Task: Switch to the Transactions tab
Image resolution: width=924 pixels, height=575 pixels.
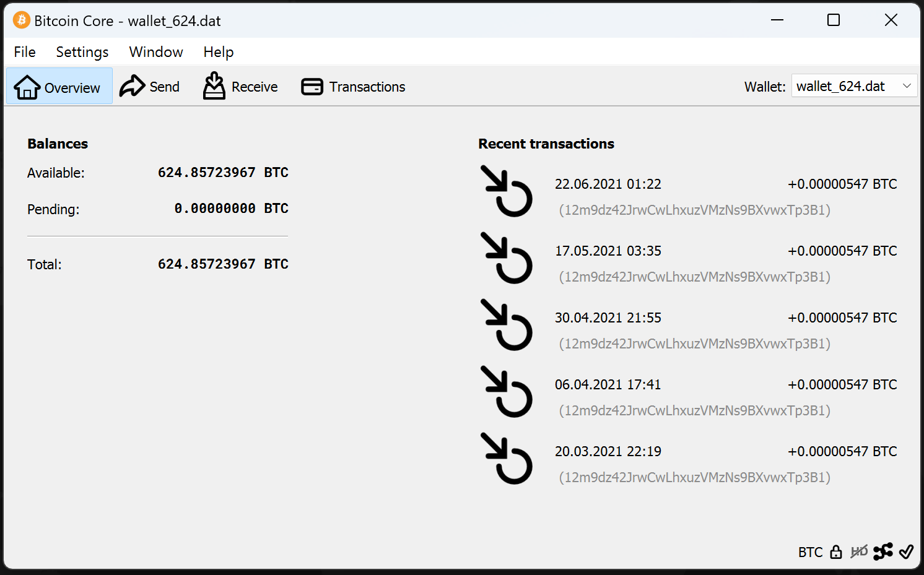Action: click(x=353, y=87)
